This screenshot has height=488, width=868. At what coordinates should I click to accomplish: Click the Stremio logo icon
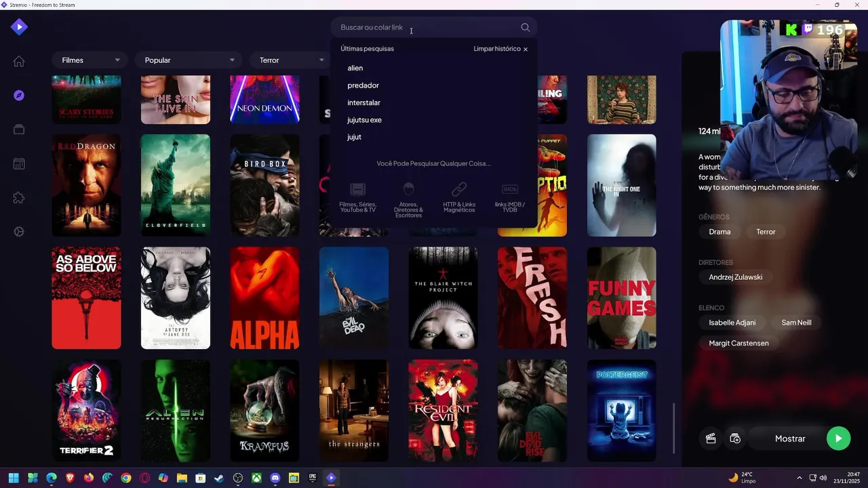coord(19,27)
